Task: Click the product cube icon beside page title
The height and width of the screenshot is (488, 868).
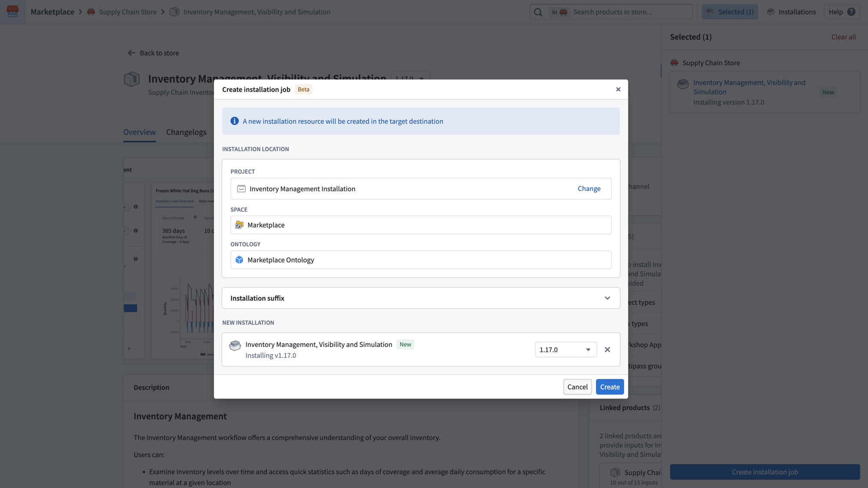Action: pyautogui.click(x=132, y=79)
